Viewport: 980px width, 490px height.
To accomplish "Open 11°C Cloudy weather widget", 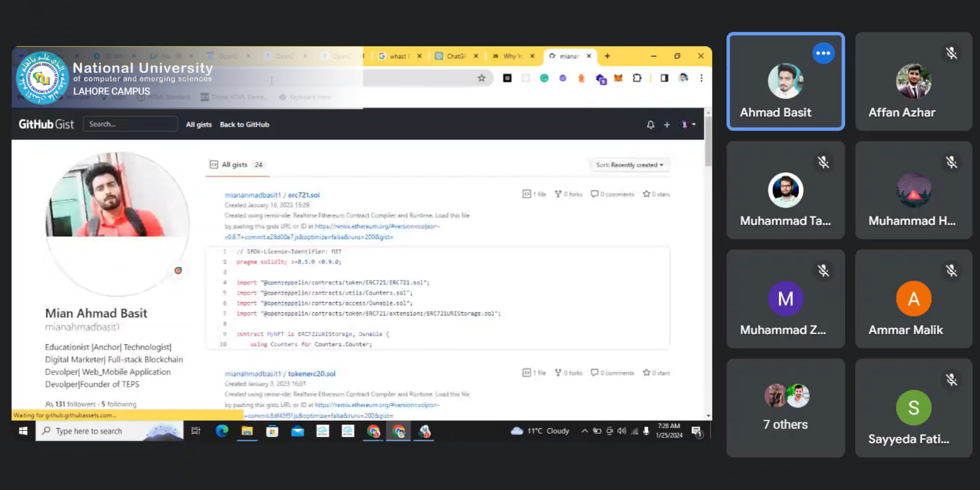I will (x=540, y=431).
